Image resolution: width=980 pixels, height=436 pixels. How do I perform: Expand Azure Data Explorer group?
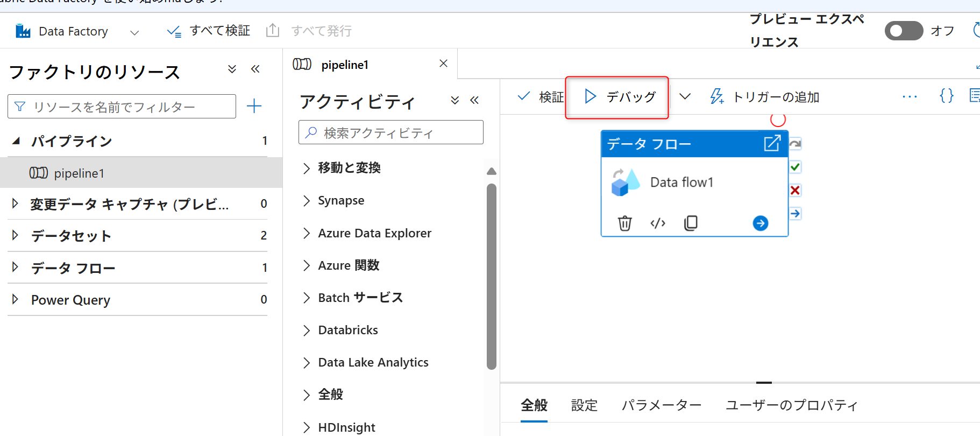pos(307,233)
